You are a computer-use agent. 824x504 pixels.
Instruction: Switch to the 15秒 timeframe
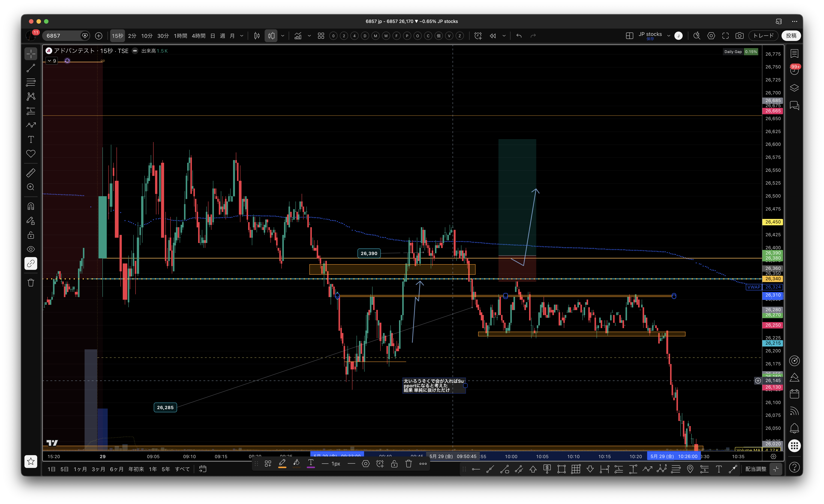point(118,36)
